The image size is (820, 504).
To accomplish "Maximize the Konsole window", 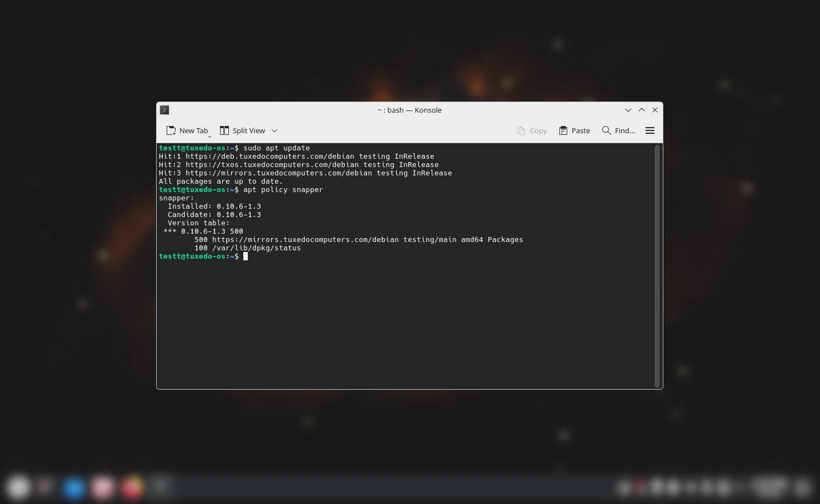I will (x=642, y=110).
